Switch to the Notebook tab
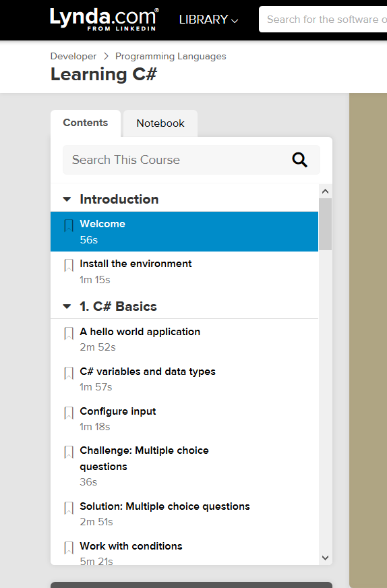The width and height of the screenshot is (387, 588). (x=160, y=123)
